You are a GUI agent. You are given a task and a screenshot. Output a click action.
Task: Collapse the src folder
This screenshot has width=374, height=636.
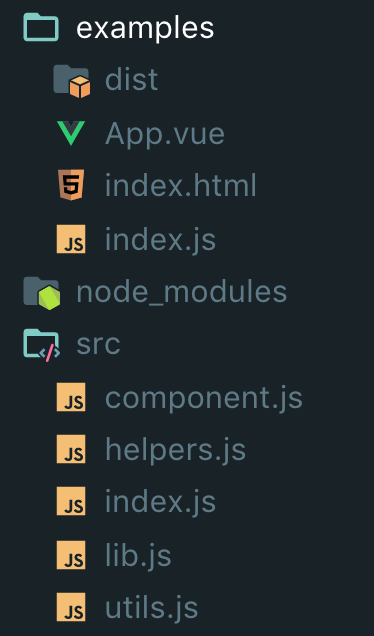(98, 344)
